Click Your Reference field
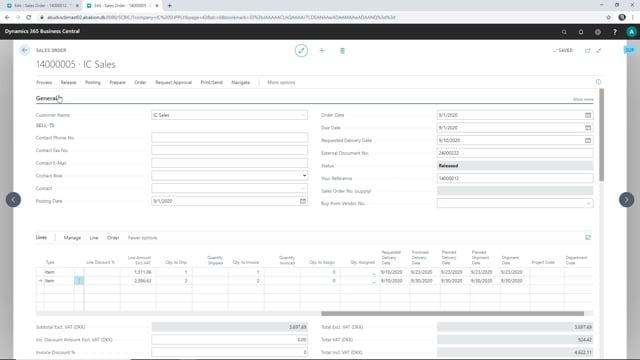 (x=515, y=178)
